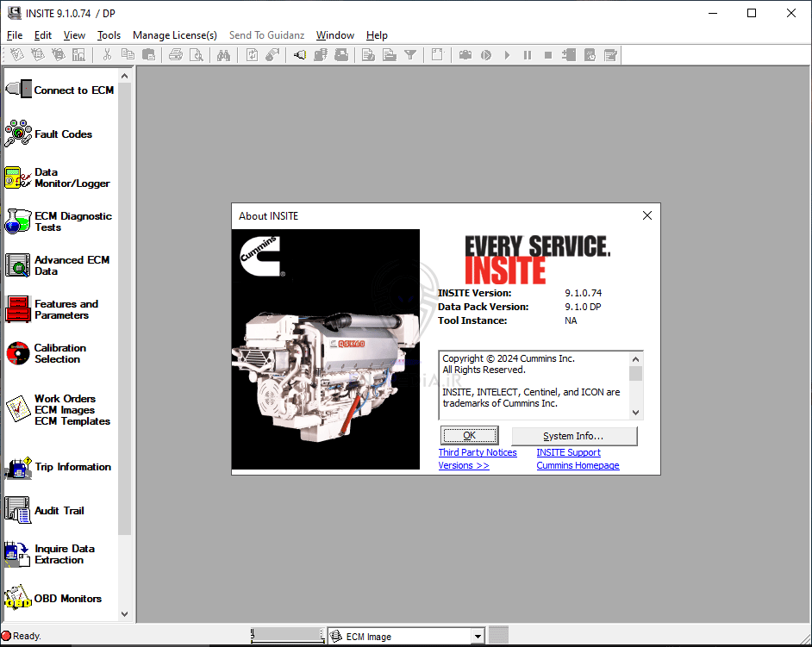Open the Third Party Notices link
Viewport: 812px width, 647px height.
point(478,452)
